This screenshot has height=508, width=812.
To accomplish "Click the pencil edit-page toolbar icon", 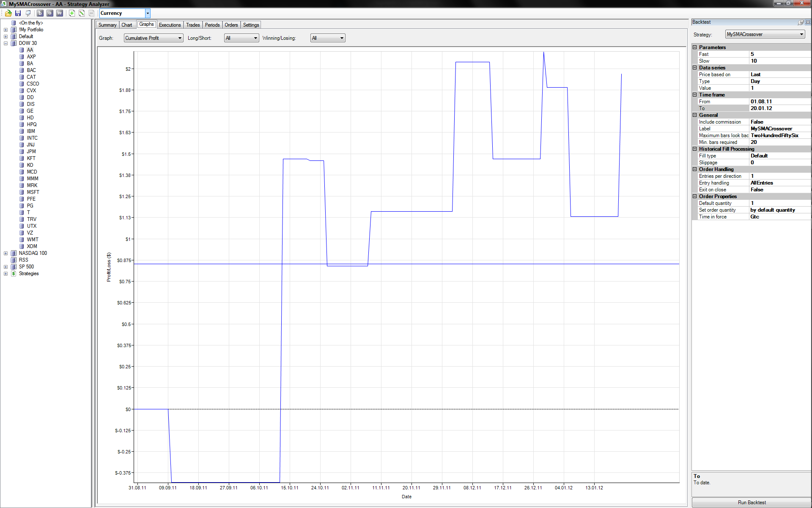I will click(x=82, y=13).
